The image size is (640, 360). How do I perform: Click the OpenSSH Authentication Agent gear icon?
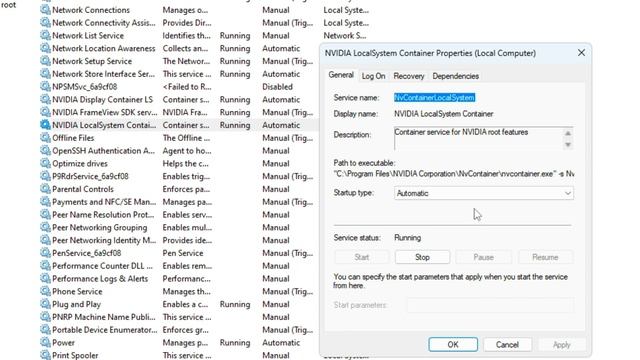point(45,151)
